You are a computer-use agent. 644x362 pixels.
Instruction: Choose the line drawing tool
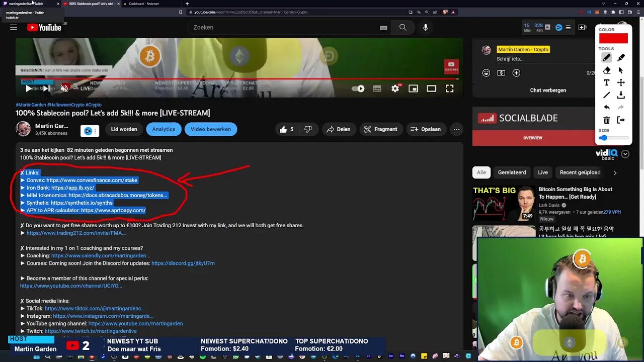tap(607, 95)
